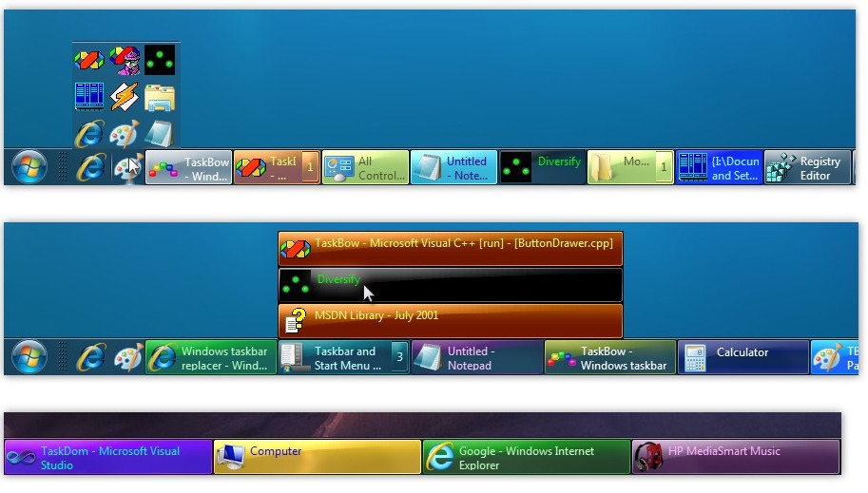Click the help-question icon on MSDN Library entry
The width and height of the screenshot is (868, 493).
pyautogui.click(x=295, y=321)
